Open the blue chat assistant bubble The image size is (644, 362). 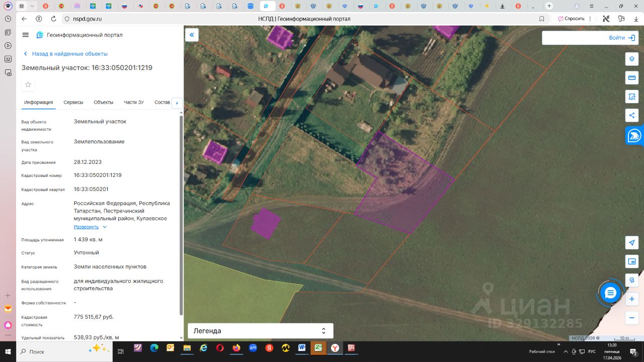[x=610, y=293]
